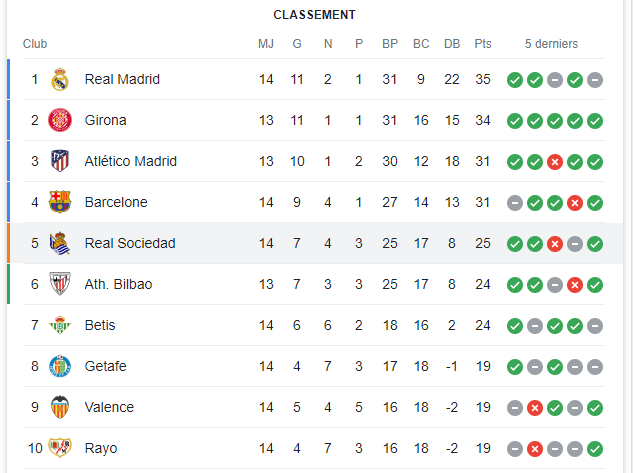This screenshot has height=473, width=633.
Task: Click Barcelone's red loss result icon
Action: 574,202
